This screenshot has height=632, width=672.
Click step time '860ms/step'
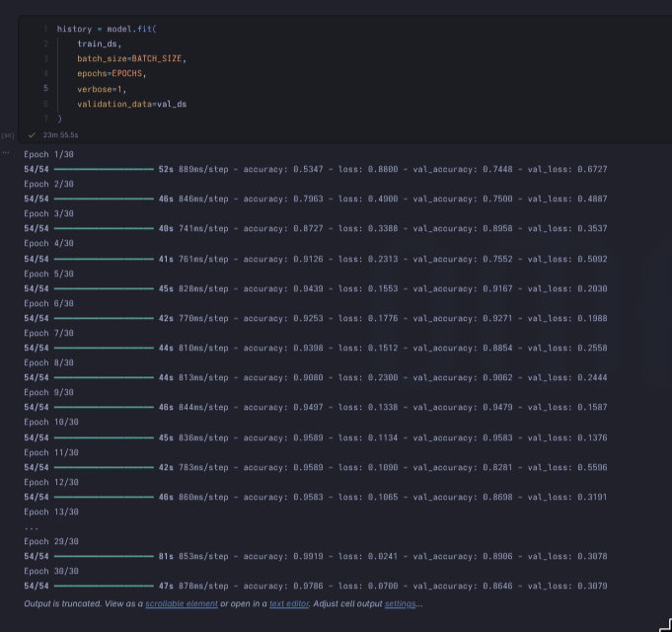point(203,497)
